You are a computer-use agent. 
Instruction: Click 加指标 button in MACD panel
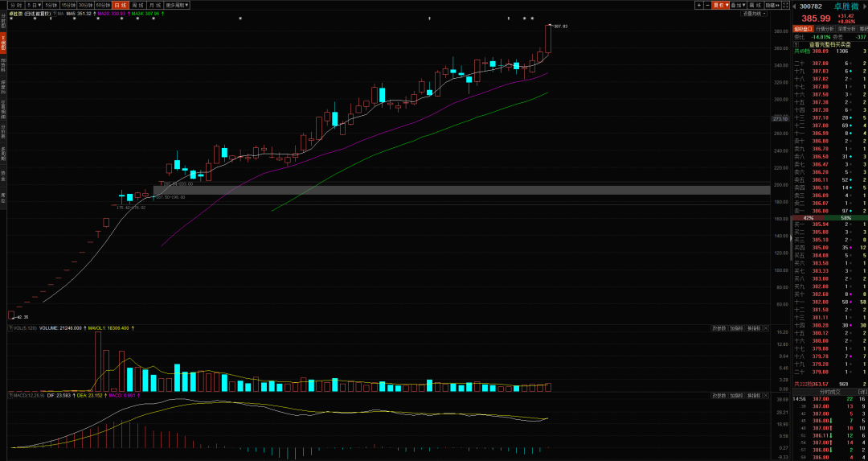pyautogui.click(x=735, y=396)
